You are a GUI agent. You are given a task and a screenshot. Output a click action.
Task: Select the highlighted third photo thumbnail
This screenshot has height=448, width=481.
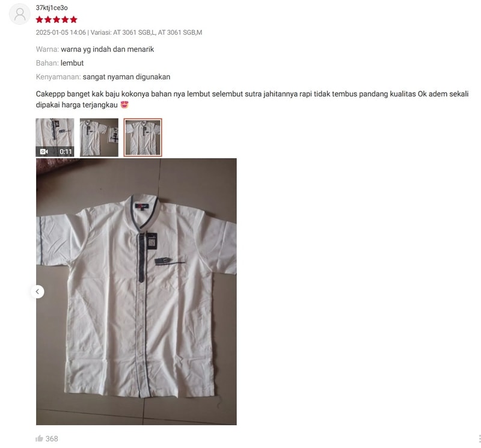click(143, 138)
